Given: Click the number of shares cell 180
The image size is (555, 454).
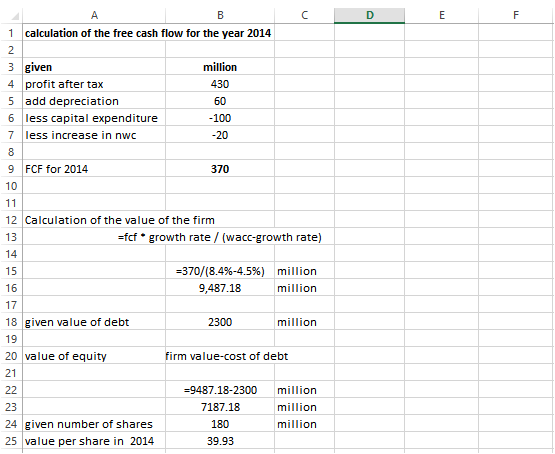Looking at the screenshot, I should tap(220, 424).
